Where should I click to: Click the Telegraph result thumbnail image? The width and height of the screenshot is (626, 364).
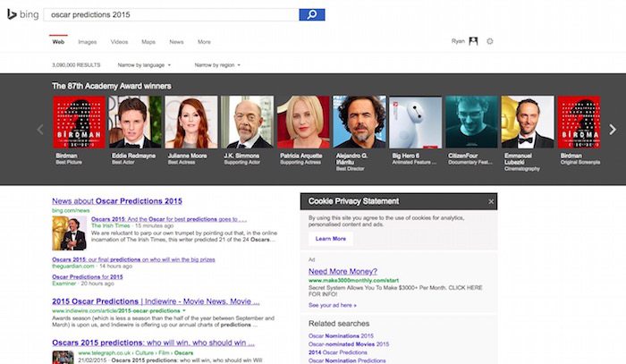coord(63,357)
